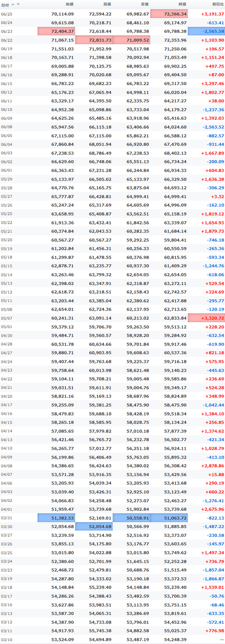The height and width of the screenshot is (644, 225).
Task: Select the highlighted closing value 72,366.34
Action: pos(169,14)
